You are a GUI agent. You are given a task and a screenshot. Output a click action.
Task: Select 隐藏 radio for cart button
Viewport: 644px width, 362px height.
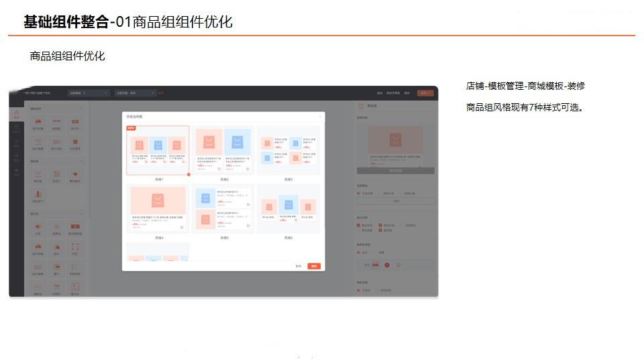[375, 253]
